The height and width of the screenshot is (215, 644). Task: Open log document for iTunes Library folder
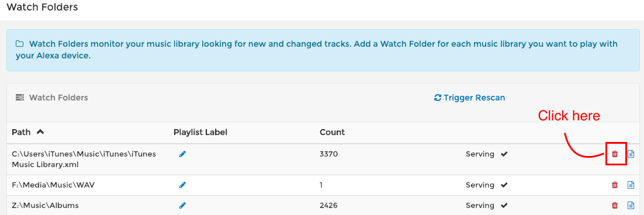(x=631, y=154)
